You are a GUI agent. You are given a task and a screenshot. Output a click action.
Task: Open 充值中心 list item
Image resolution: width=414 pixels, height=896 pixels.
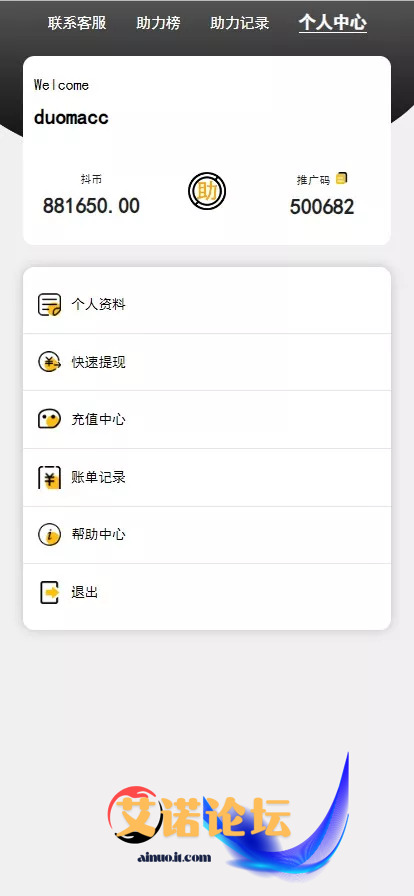pyautogui.click(x=207, y=420)
